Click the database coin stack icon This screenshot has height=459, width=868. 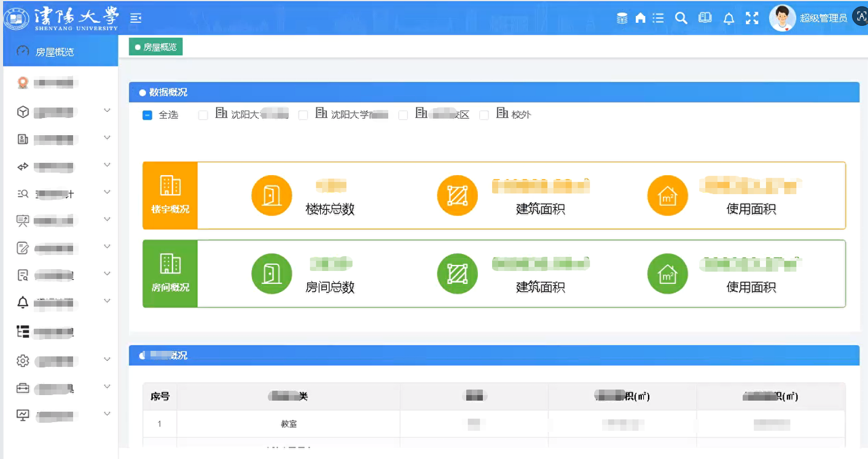[x=622, y=18]
